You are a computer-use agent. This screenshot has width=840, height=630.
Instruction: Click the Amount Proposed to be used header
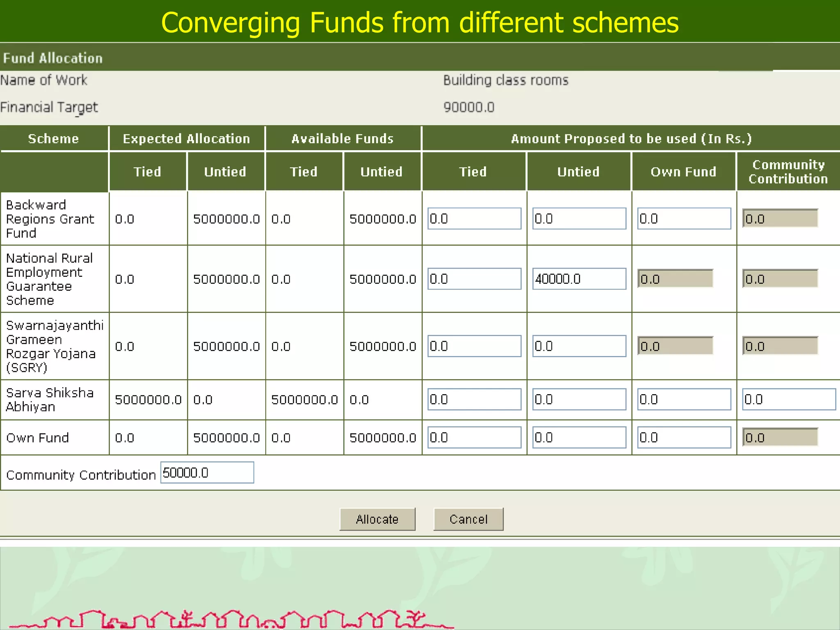pyautogui.click(x=631, y=139)
